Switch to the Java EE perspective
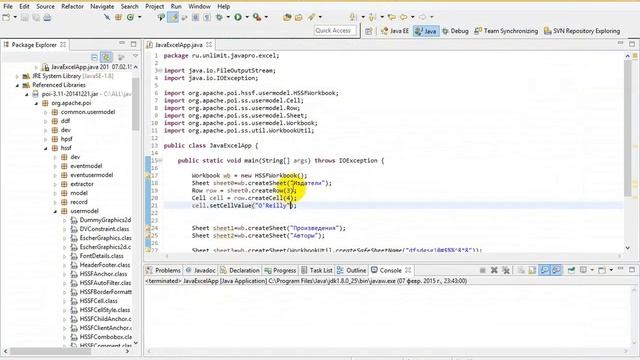640x360 pixels. (395, 31)
